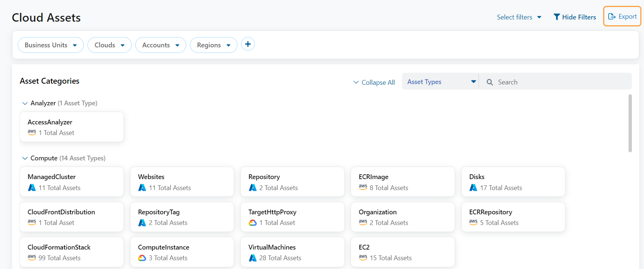Click Collapse All link
This screenshot has height=269, width=644.
[x=374, y=82]
